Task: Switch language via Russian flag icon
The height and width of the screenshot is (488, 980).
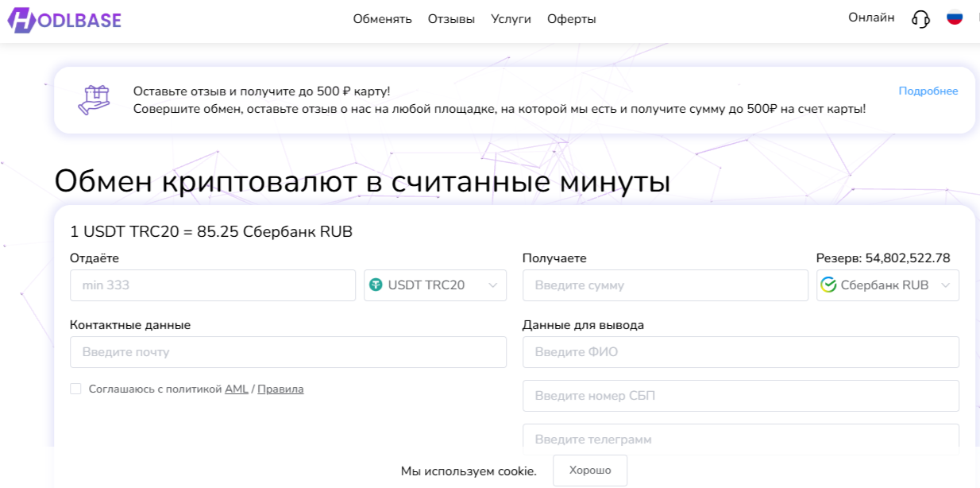Action: [955, 17]
